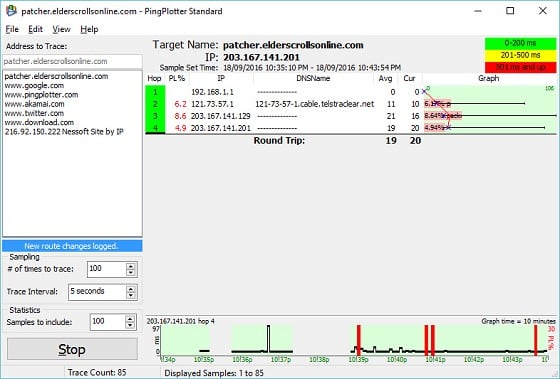Open the File menu

(x=12, y=29)
